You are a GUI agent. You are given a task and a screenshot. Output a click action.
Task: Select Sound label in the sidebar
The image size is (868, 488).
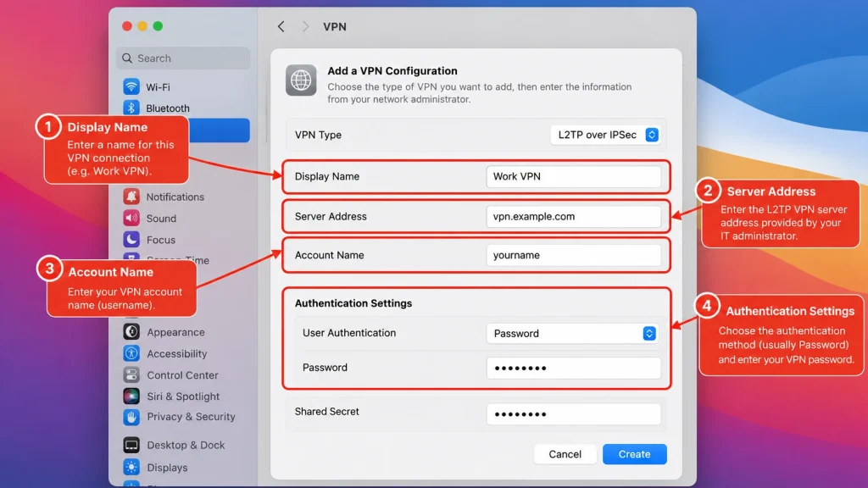pyautogui.click(x=161, y=218)
